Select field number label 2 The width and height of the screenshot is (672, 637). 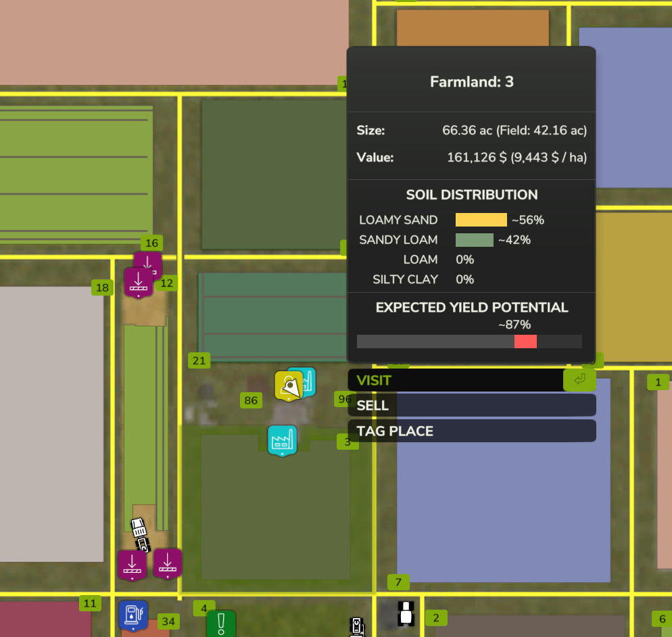(436, 617)
